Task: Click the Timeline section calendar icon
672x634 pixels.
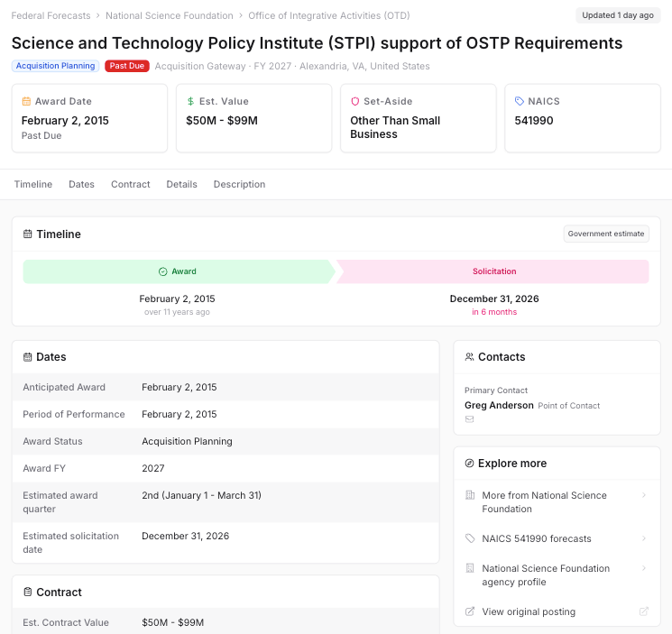Action: tap(27, 234)
